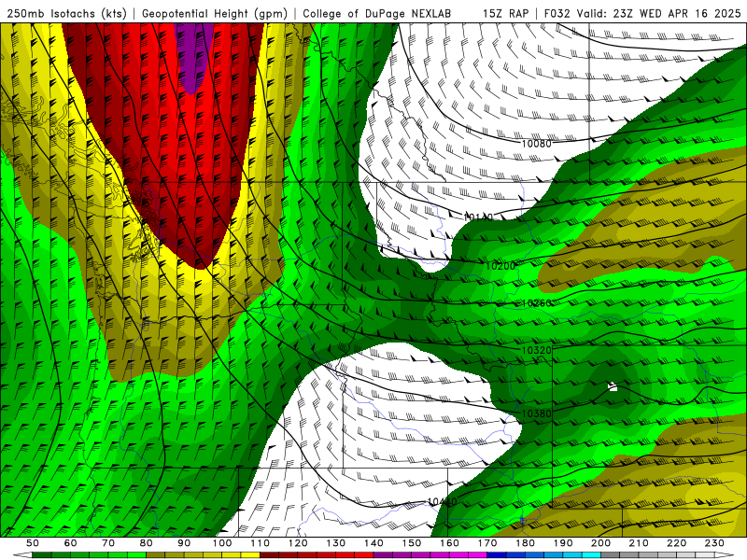
Task: Pick the darkest green swatch starting the color bar
Action: (42, 555)
